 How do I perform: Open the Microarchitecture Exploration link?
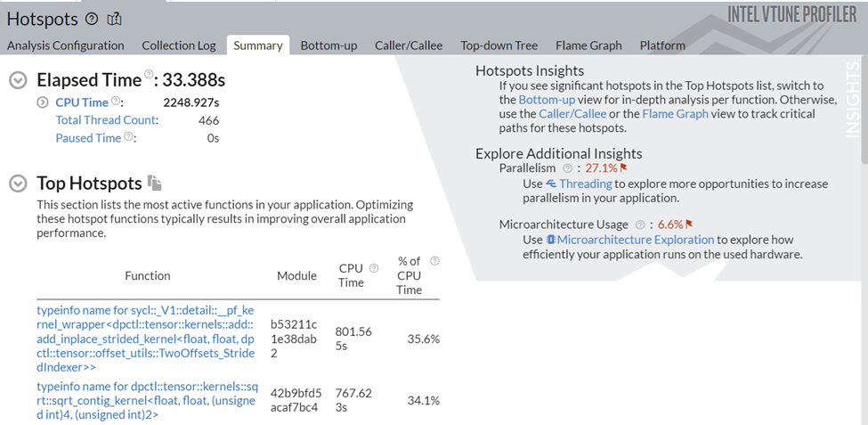(x=635, y=240)
